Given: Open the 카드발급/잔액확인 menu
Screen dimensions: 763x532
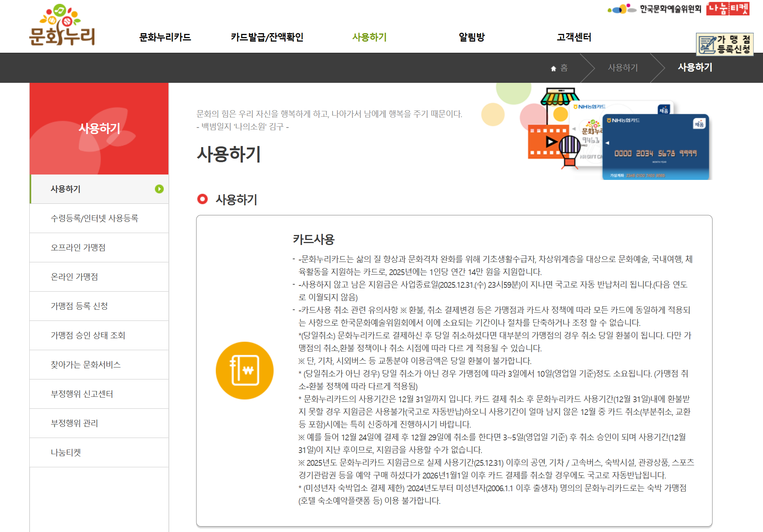Looking at the screenshot, I should click(267, 37).
